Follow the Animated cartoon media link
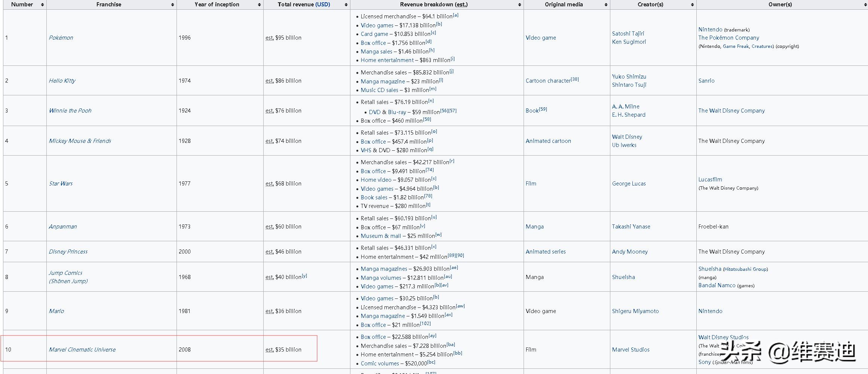Viewport: 868px width, 374px height. point(548,141)
